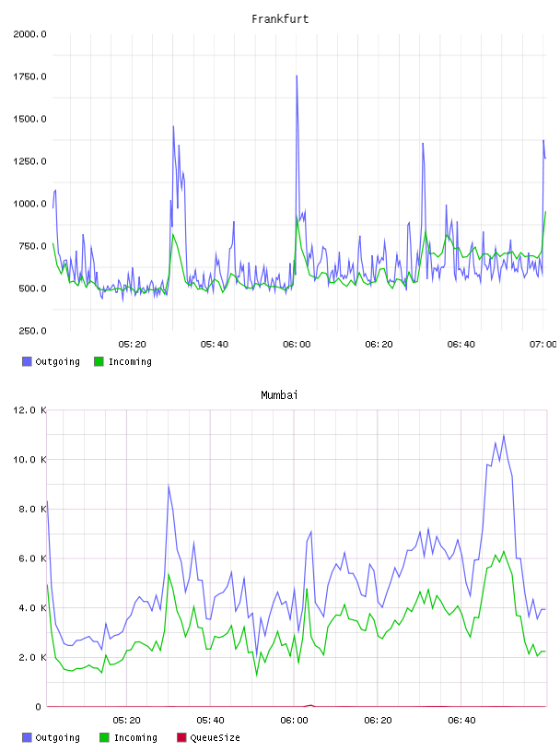
Task: Click the Outgoing spike at 05:30 in Mumbai
Action: point(169,486)
